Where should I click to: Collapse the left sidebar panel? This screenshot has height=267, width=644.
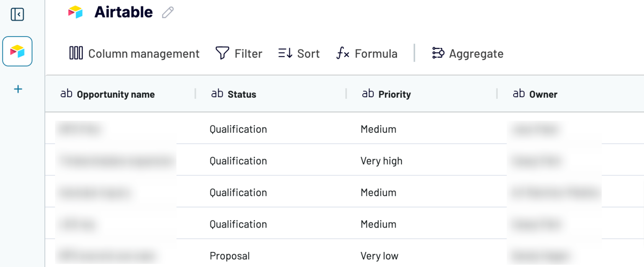pyautogui.click(x=17, y=15)
